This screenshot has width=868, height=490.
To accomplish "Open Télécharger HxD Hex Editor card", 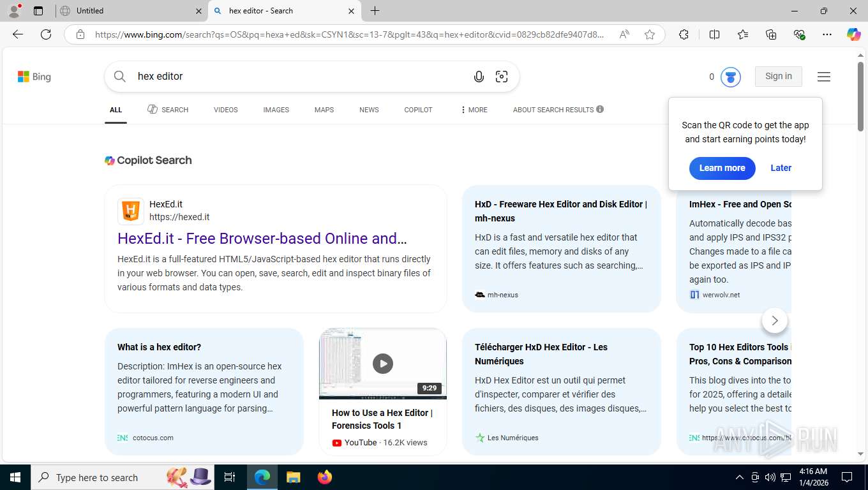I will 562,392.
